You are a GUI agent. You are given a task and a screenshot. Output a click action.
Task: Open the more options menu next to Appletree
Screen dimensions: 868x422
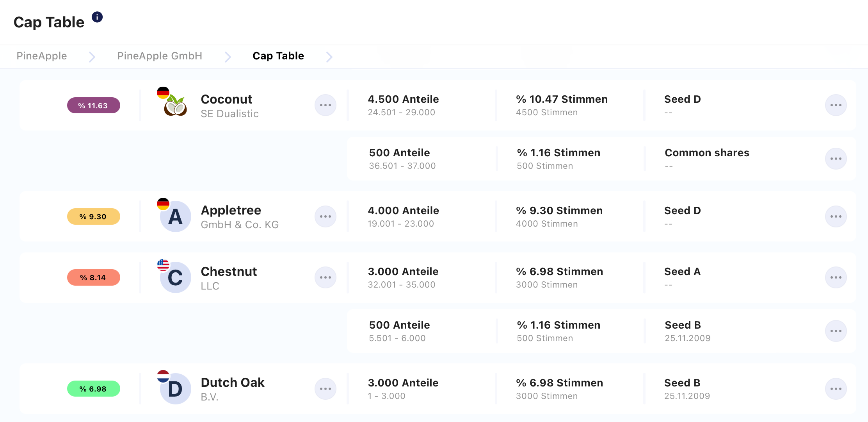(x=325, y=216)
